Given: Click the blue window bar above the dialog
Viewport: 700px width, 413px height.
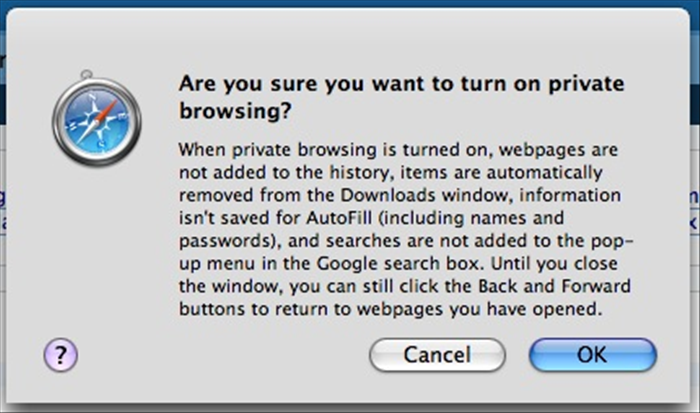Looking at the screenshot, I should point(350,4).
